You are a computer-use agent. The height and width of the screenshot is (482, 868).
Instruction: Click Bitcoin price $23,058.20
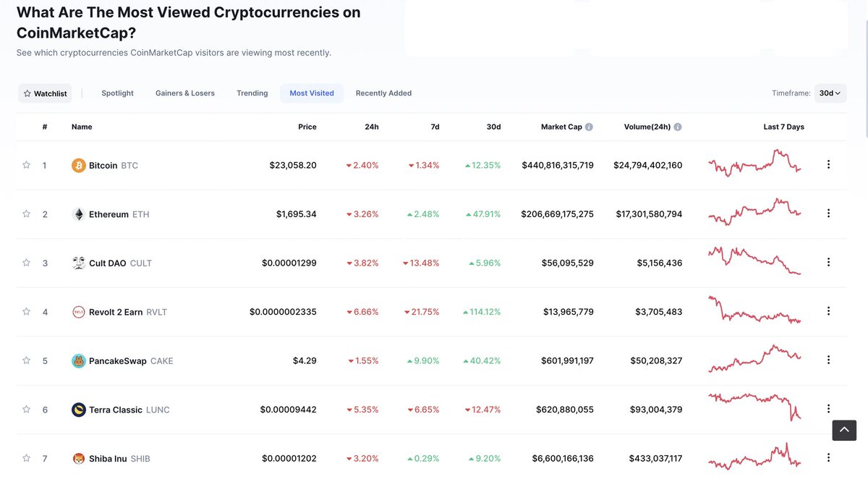point(293,165)
